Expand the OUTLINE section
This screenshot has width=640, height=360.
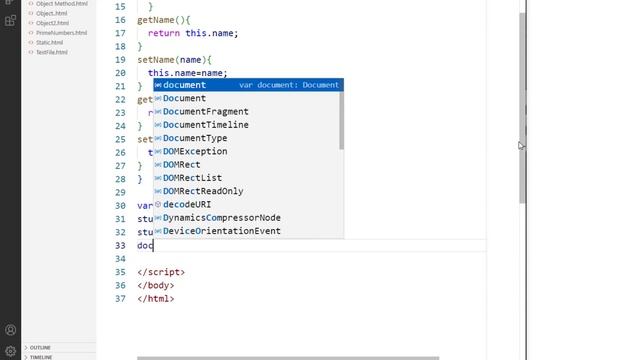click(x=40, y=348)
